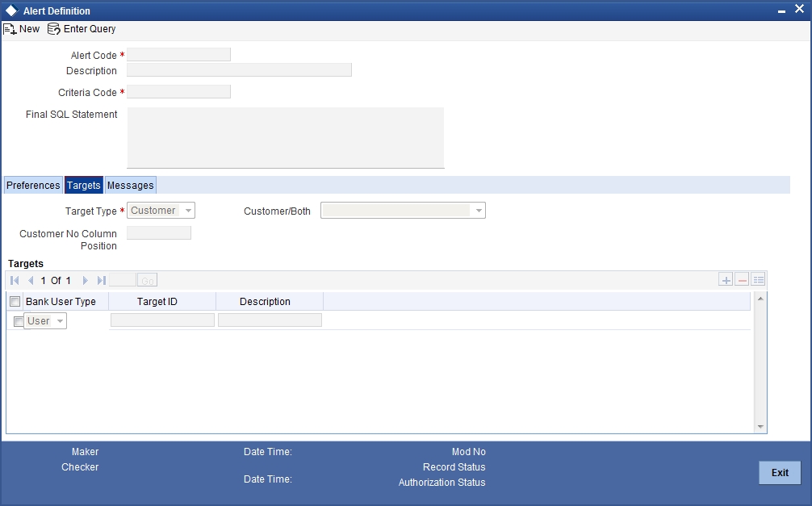This screenshot has height=506, width=812.
Task: Click the Alert Definition diamond title icon
Action: (x=11, y=10)
